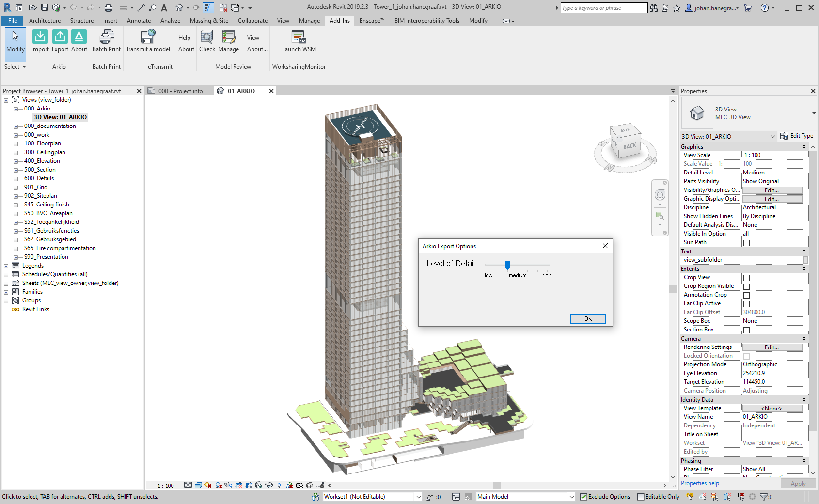Open the Enscape ribbon tab
This screenshot has width=819, height=504.
[372, 21]
